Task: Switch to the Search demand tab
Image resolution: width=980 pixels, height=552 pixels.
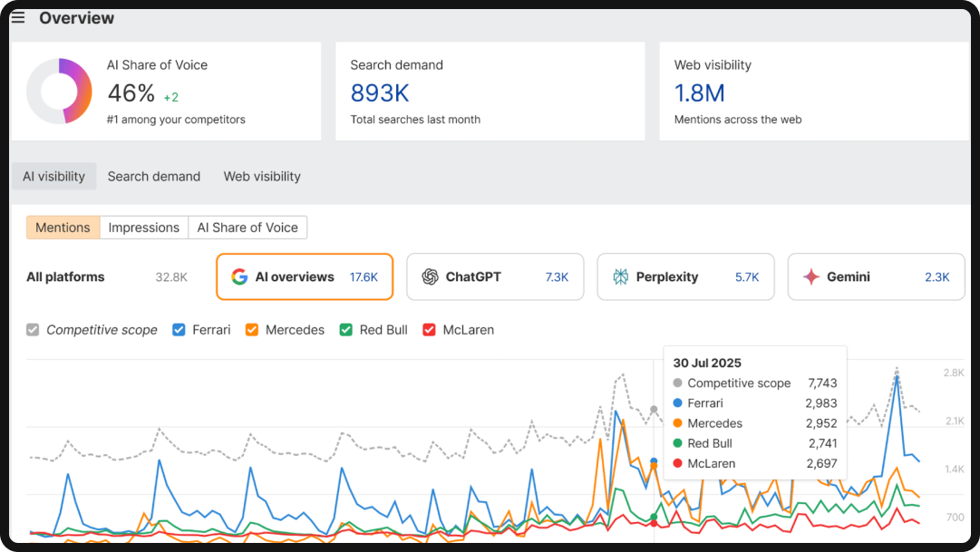Action: [153, 176]
